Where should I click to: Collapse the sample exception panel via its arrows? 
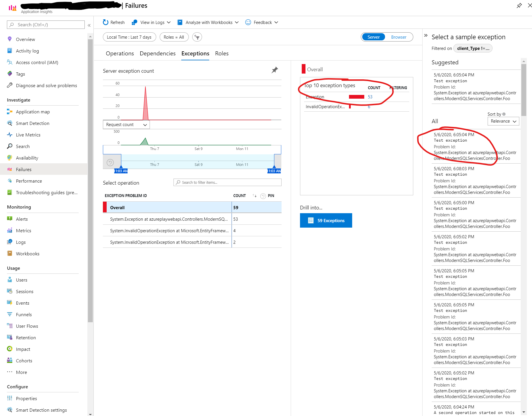click(x=426, y=35)
